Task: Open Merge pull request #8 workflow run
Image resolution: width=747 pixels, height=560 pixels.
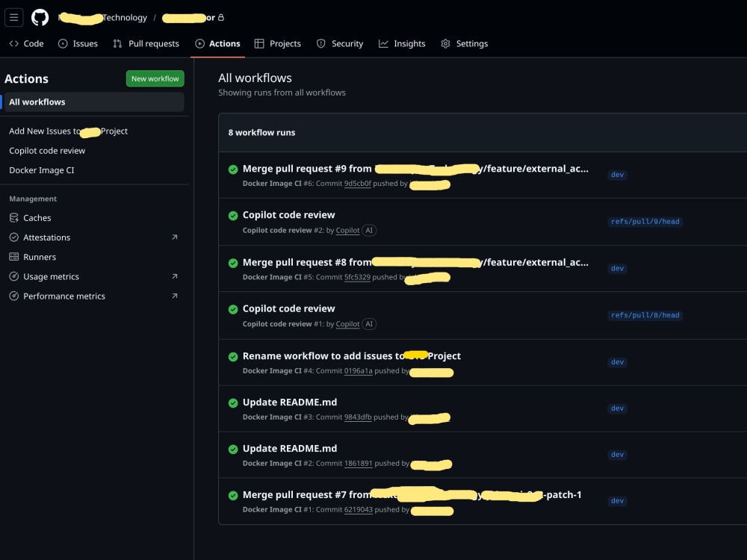Action: [415, 262]
